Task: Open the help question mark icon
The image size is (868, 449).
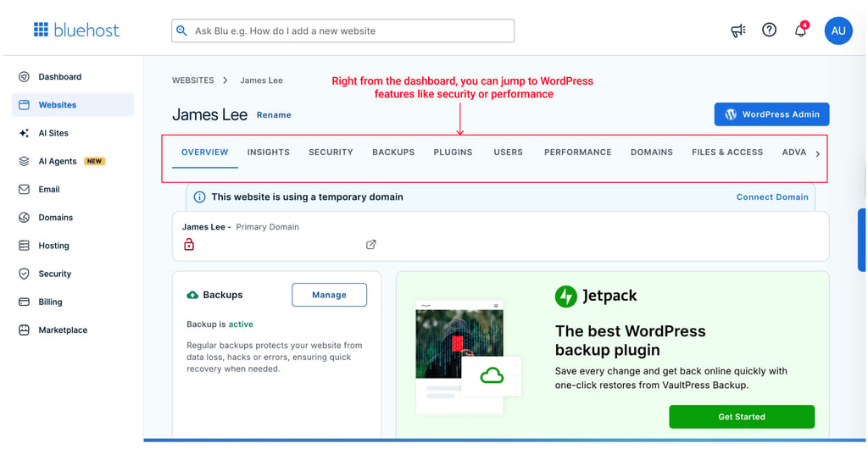Action: [769, 30]
